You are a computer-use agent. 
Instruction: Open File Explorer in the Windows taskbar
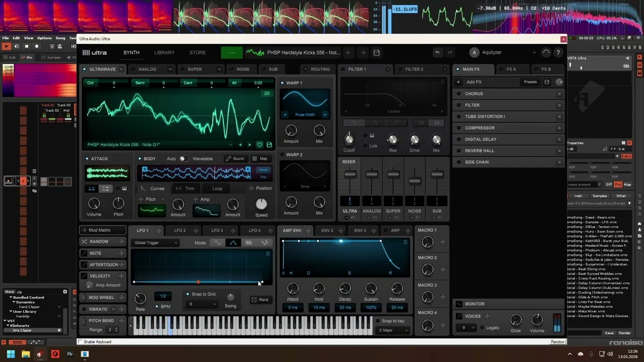25,354
